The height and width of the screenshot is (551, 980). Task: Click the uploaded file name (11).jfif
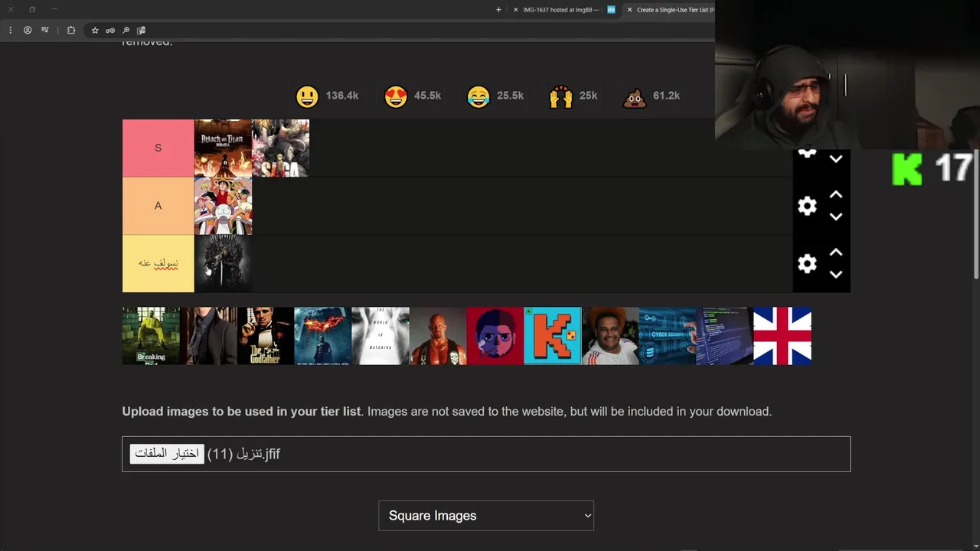pyautogui.click(x=243, y=454)
